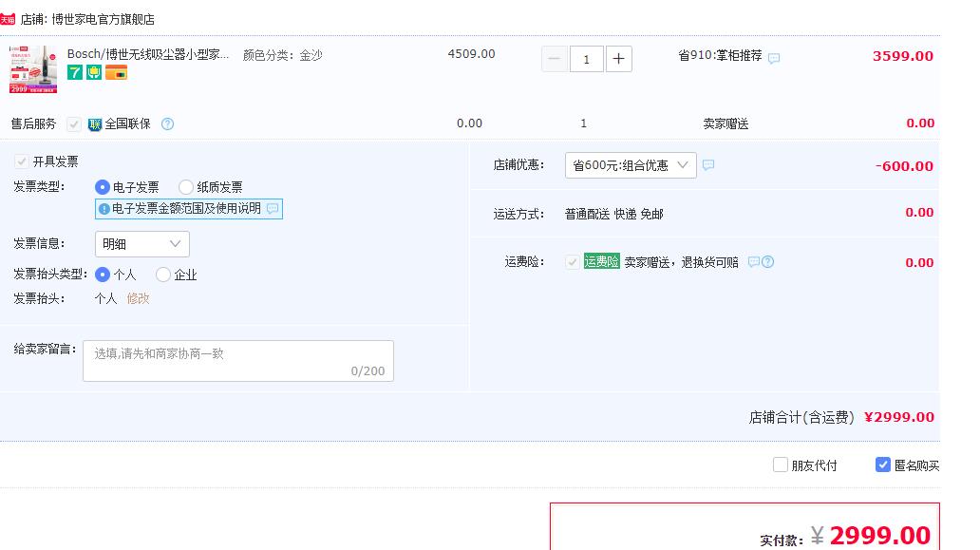
Task: Click the store name 博世家电官方旗舰店
Action: click(x=104, y=19)
